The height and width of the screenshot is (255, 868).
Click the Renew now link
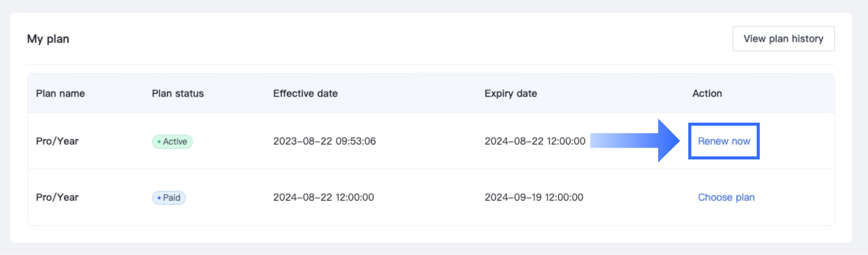[x=724, y=142]
